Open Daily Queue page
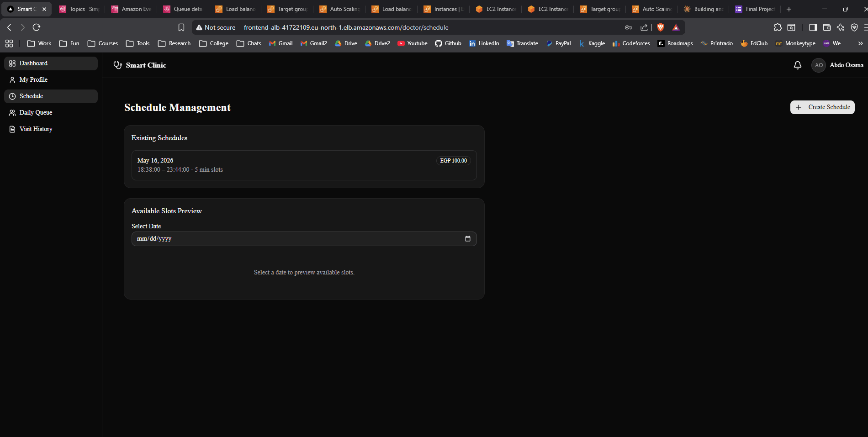The height and width of the screenshot is (437, 868). [51, 113]
